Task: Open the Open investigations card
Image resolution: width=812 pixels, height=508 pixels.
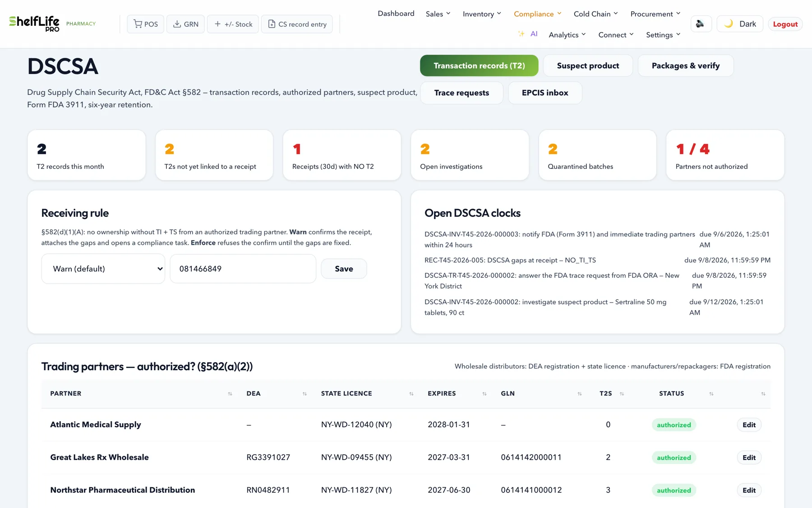Action: click(x=470, y=155)
